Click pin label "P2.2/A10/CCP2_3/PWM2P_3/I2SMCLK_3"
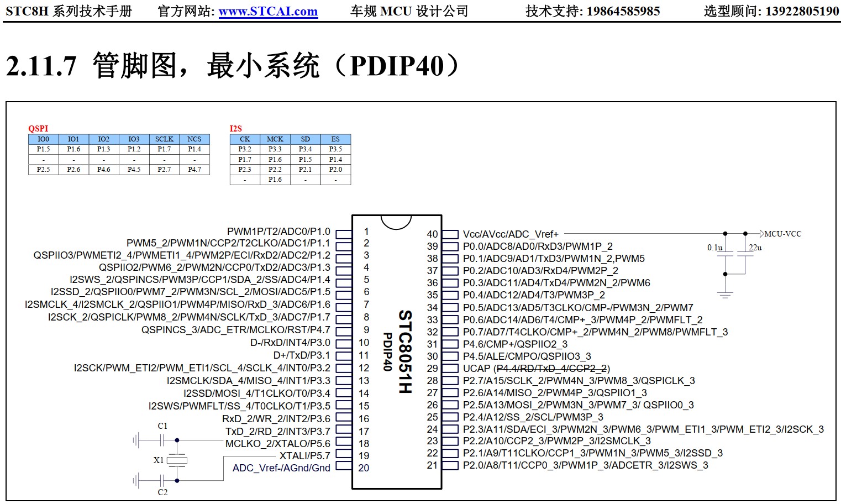This screenshot has height=504, width=841. click(x=557, y=441)
